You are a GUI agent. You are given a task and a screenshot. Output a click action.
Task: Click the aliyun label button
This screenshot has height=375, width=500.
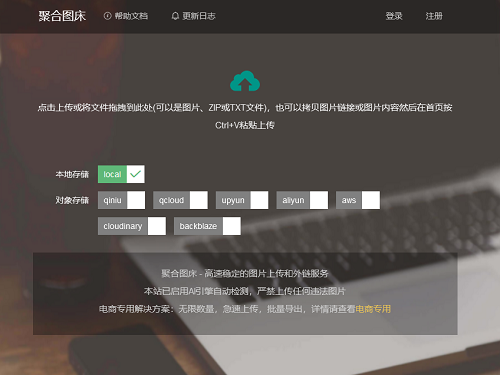[293, 200]
